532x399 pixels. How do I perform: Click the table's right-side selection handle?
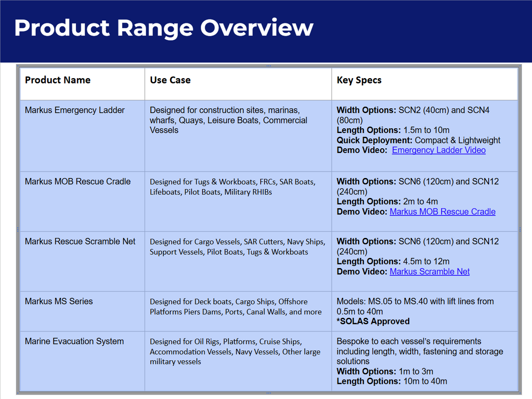pos(520,229)
